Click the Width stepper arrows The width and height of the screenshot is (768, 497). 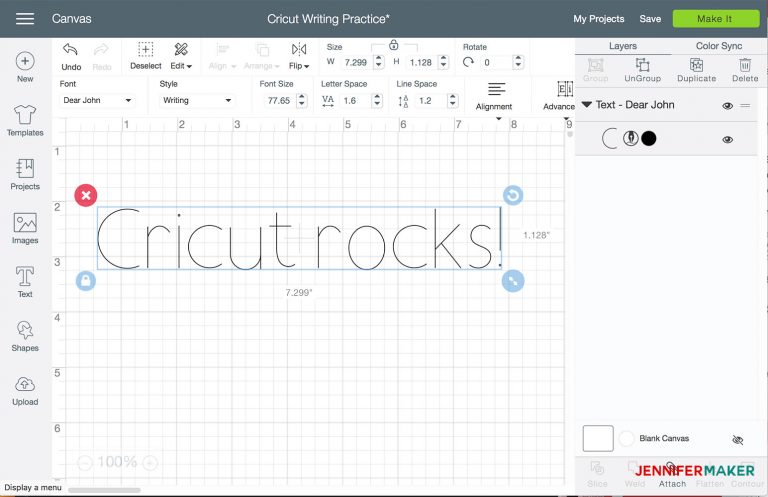tap(378, 62)
